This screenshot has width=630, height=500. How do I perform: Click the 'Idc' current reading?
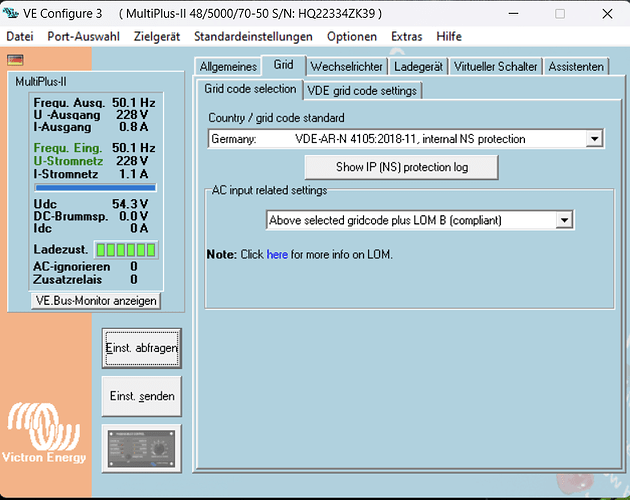pyautogui.click(x=90, y=228)
